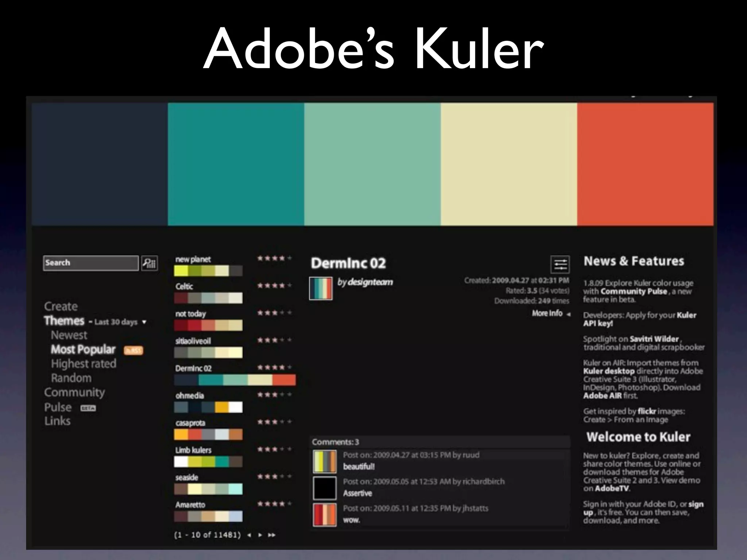The image size is (747, 560).
Task: Click the large red-orange color block
Action: (x=645, y=164)
